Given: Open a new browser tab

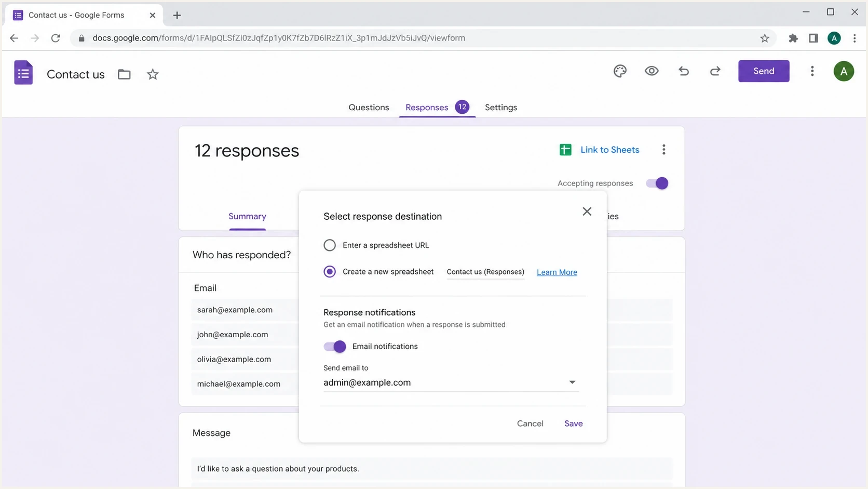Looking at the screenshot, I should pyautogui.click(x=177, y=15).
